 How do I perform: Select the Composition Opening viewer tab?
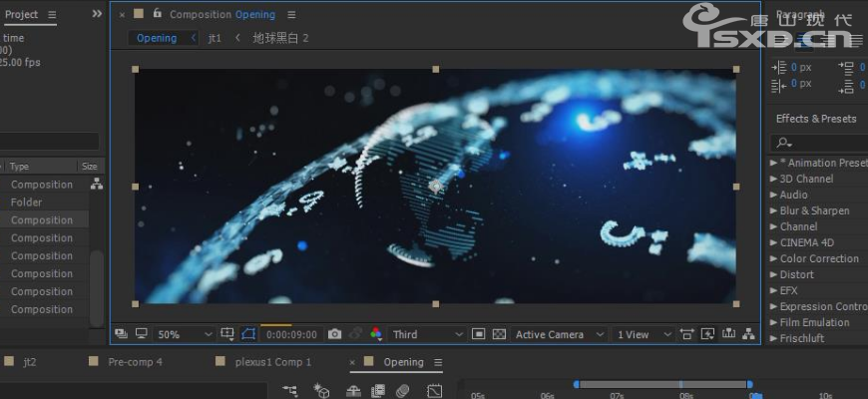pos(222,14)
